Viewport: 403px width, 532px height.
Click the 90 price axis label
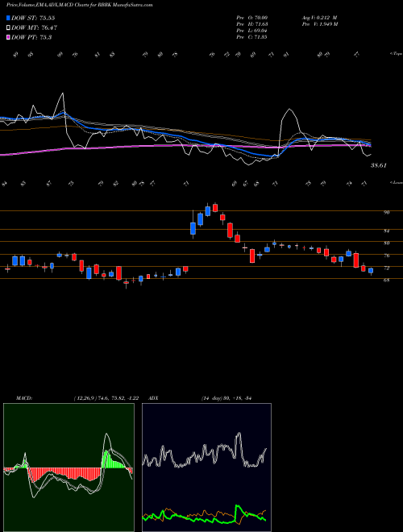click(386, 212)
